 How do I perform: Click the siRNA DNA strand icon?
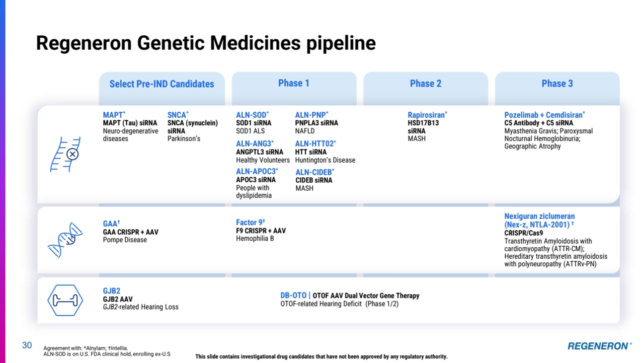[x=65, y=155]
